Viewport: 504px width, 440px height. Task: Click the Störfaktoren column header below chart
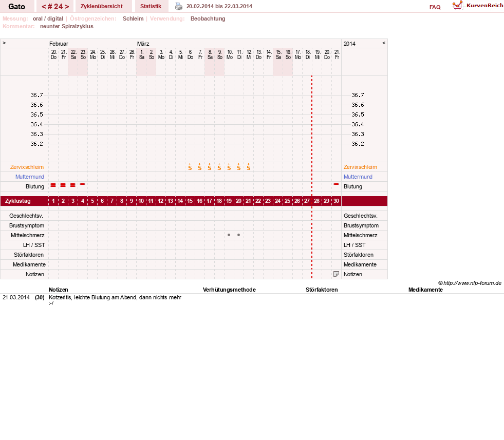322,290
